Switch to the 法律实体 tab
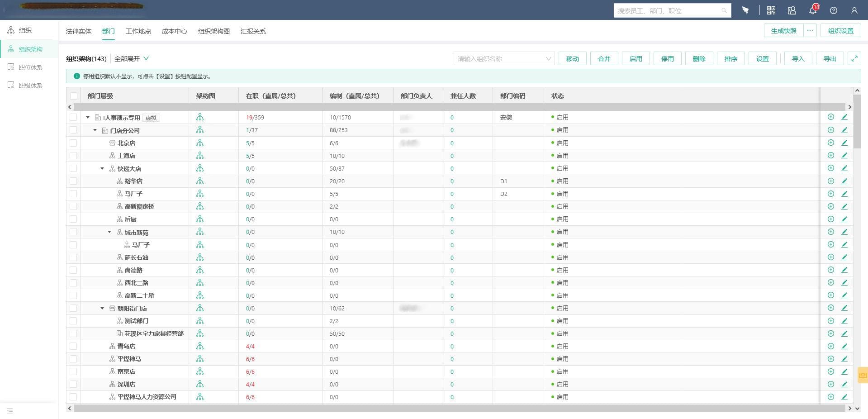 [x=79, y=31]
